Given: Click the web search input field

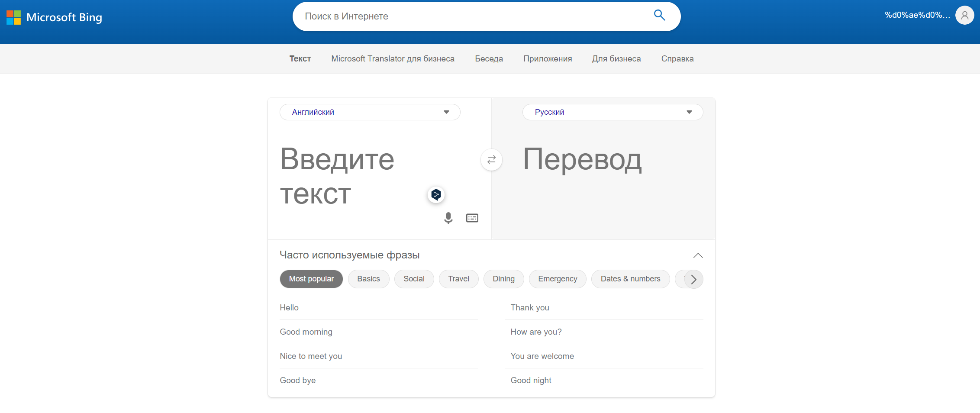Looking at the screenshot, I should point(474,16).
